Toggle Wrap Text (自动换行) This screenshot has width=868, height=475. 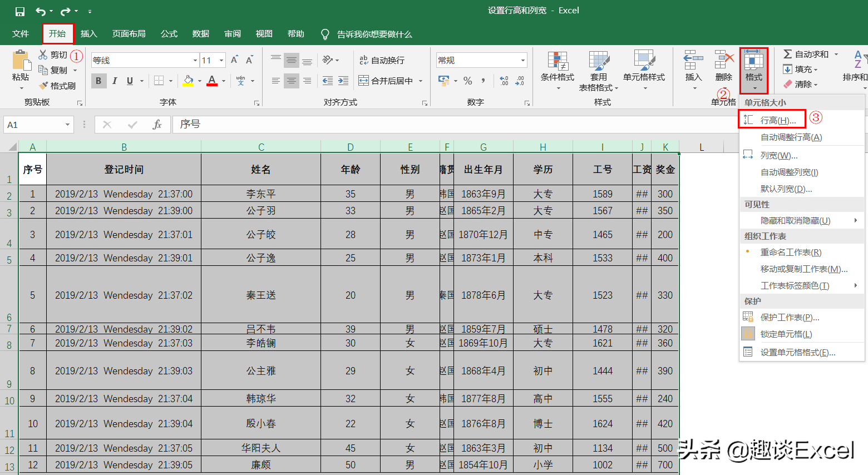(x=382, y=60)
